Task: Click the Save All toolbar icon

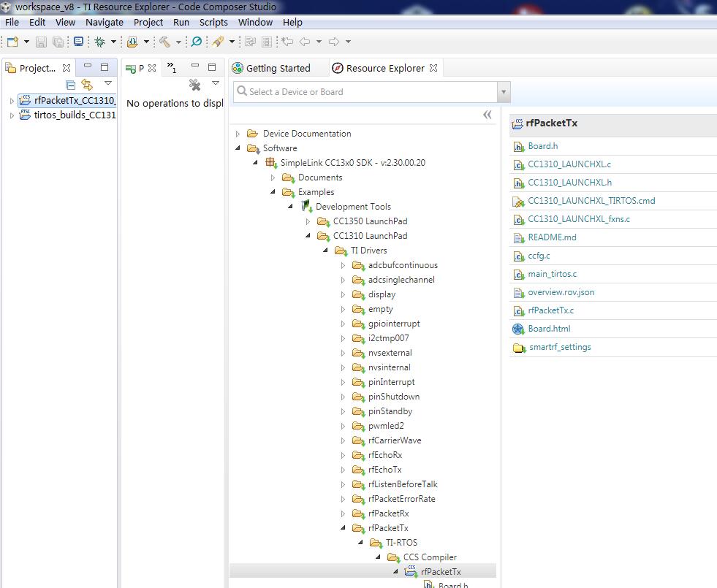Action: click(58, 42)
